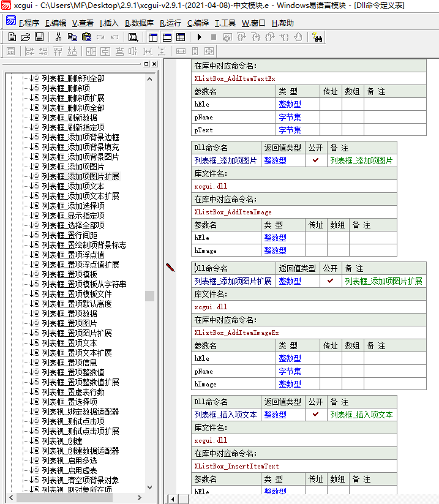The height and width of the screenshot is (504, 439).
Task: Click the breakpoint hand icon
Action: pos(298,37)
